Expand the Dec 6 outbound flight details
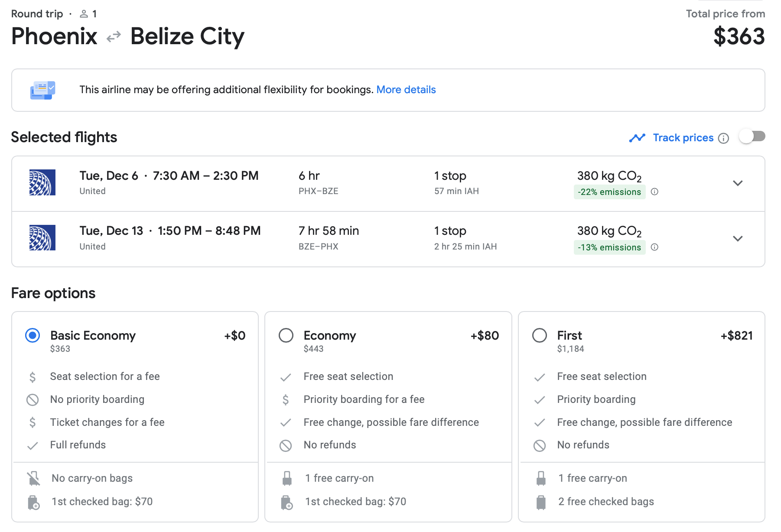 coord(738,183)
